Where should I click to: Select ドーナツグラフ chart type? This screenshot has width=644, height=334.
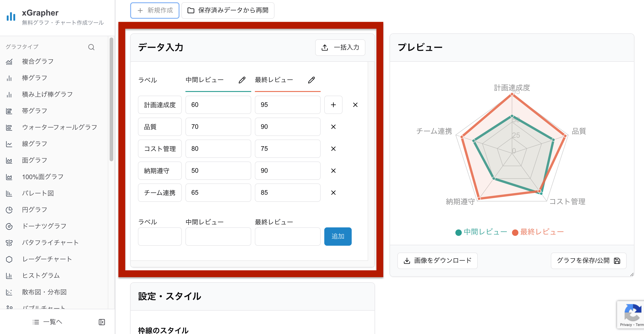pyautogui.click(x=44, y=226)
